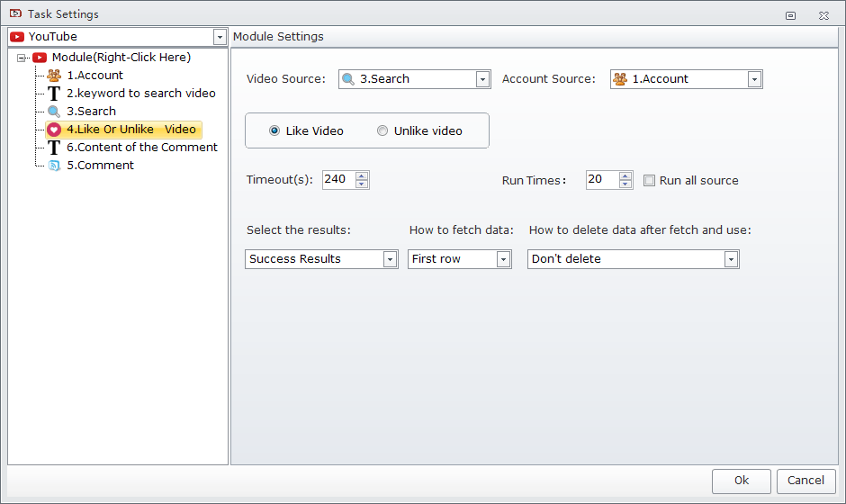The image size is (846, 504).
Task: Click the YouTube icon beside Module root node
Action: (x=40, y=58)
